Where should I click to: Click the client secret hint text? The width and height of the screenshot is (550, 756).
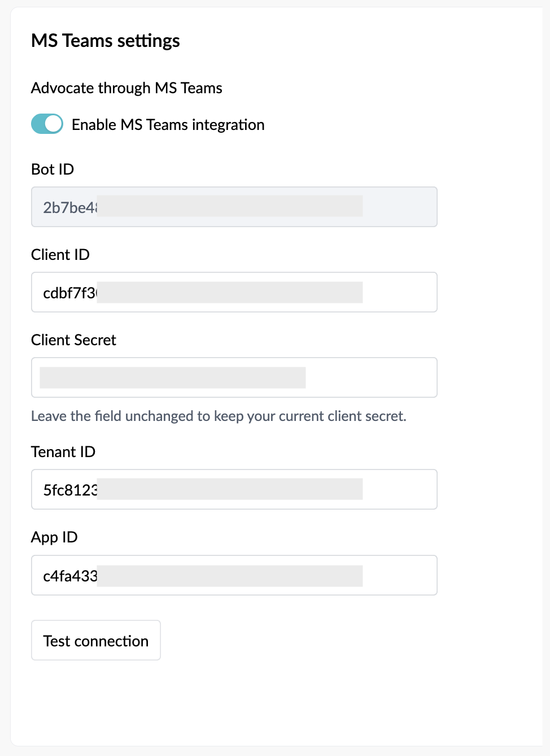tap(220, 416)
